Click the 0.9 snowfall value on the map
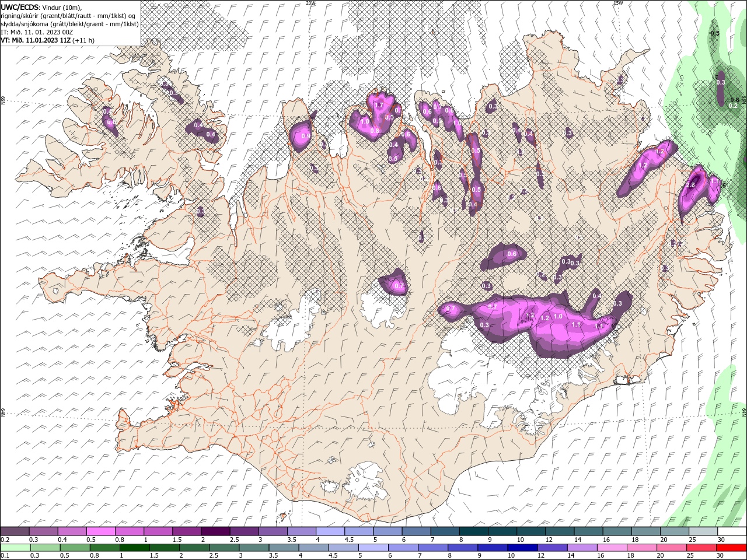This screenshot has width=747, height=560. pyautogui.click(x=306, y=135)
